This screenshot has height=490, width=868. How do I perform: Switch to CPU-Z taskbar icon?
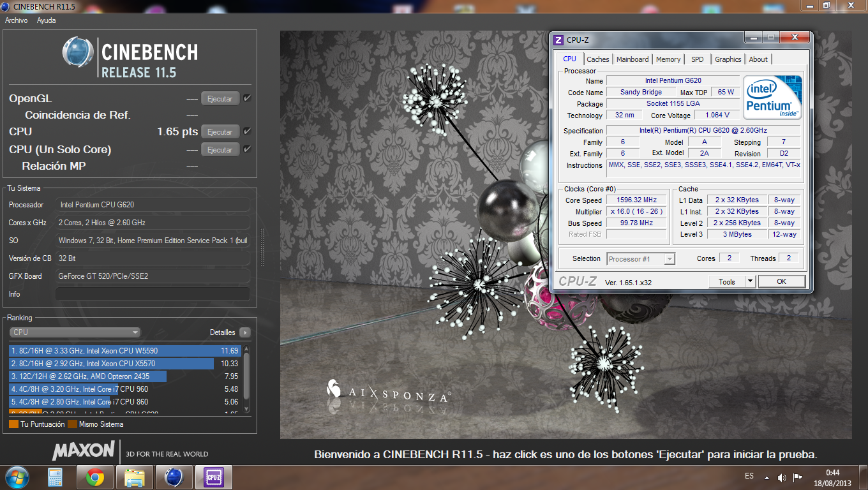click(213, 477)
